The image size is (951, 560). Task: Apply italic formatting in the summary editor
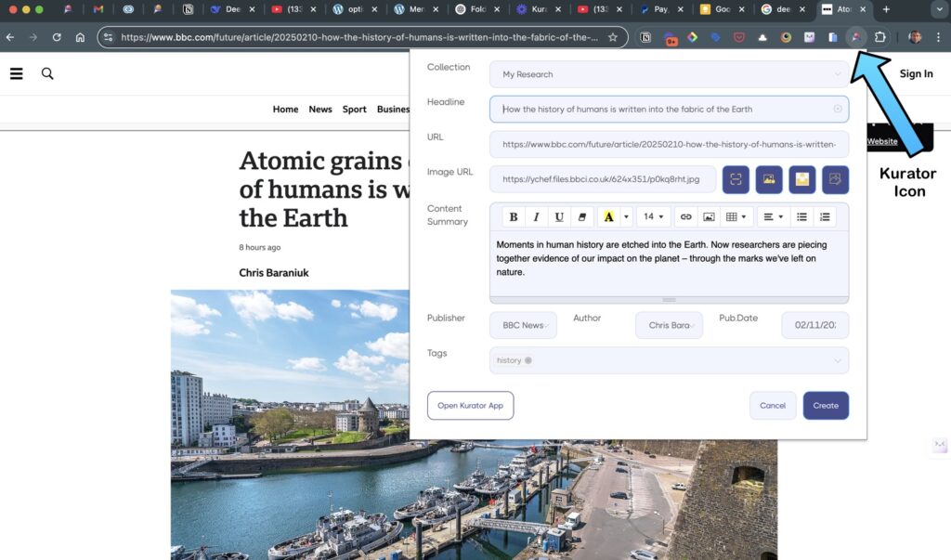pyautogui.click(x=536, y=216)
